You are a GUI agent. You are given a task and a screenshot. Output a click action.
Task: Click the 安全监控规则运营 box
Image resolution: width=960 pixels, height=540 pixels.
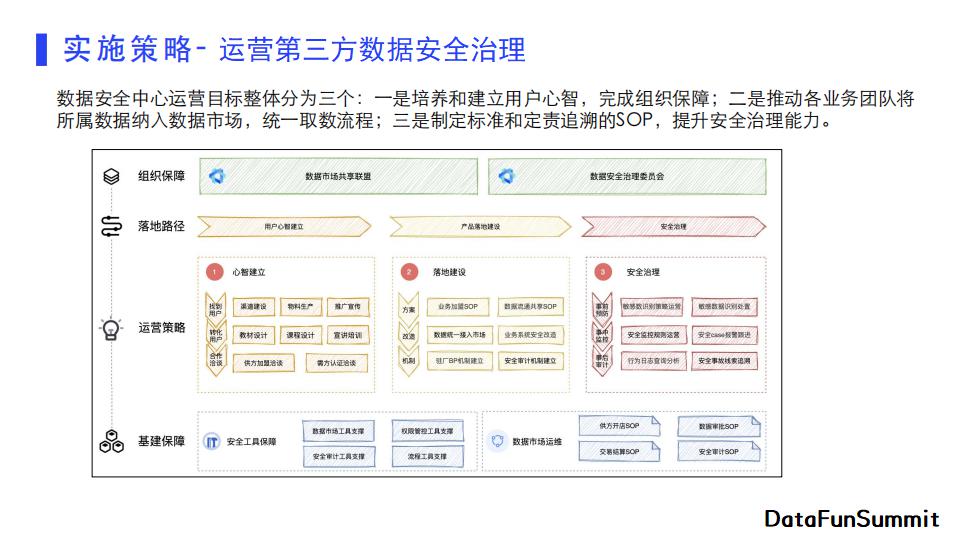[x=653, y=335]
